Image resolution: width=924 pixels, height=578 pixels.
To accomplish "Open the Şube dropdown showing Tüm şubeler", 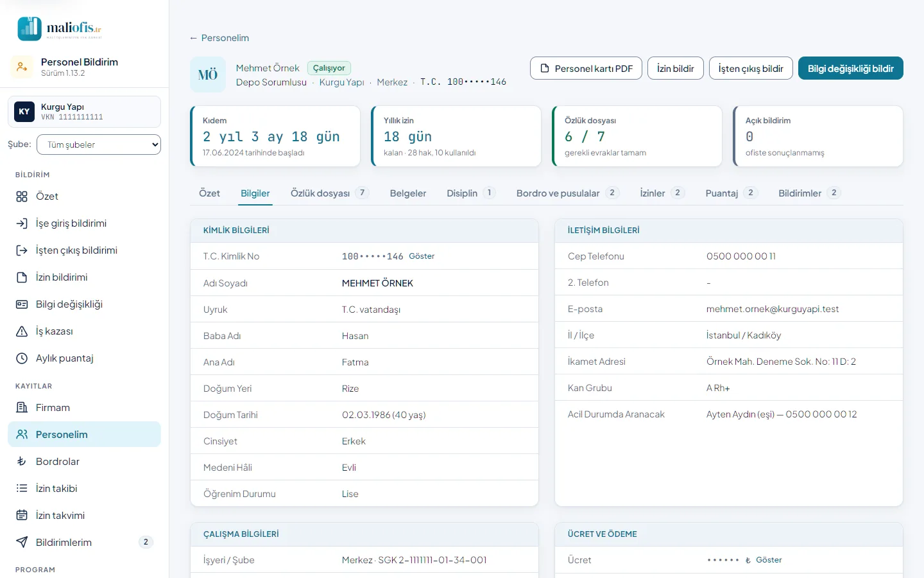I will pos(99,144).
